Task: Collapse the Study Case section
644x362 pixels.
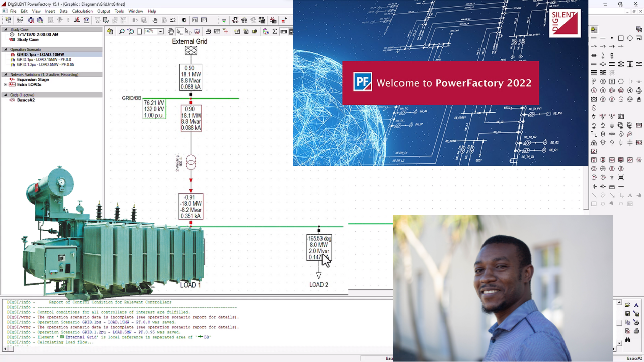Action: 6,29
